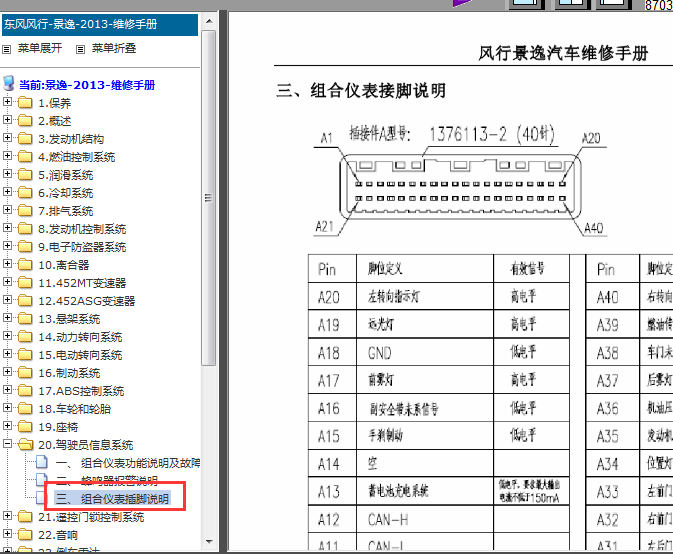673x554 pixels.
Task: Collapse the 20.驾驶员信息系统 tree node
Action: click(7, 444)
